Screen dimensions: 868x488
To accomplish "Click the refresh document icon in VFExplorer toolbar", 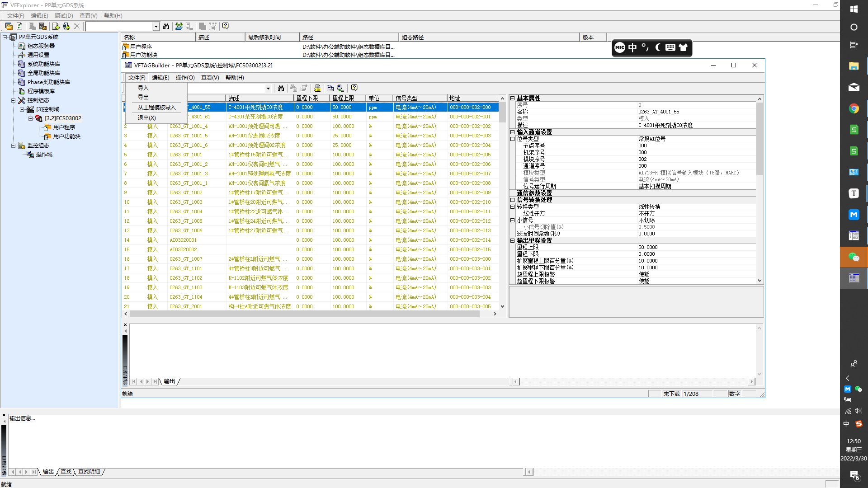I will (19, 26).
